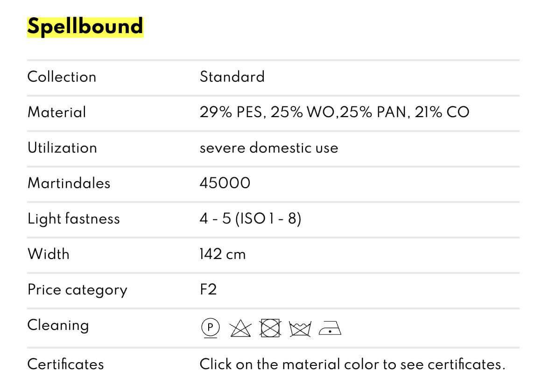Screen dimensions: 535x392
Task: Select the Light fastness label
Action: (73, 218)
